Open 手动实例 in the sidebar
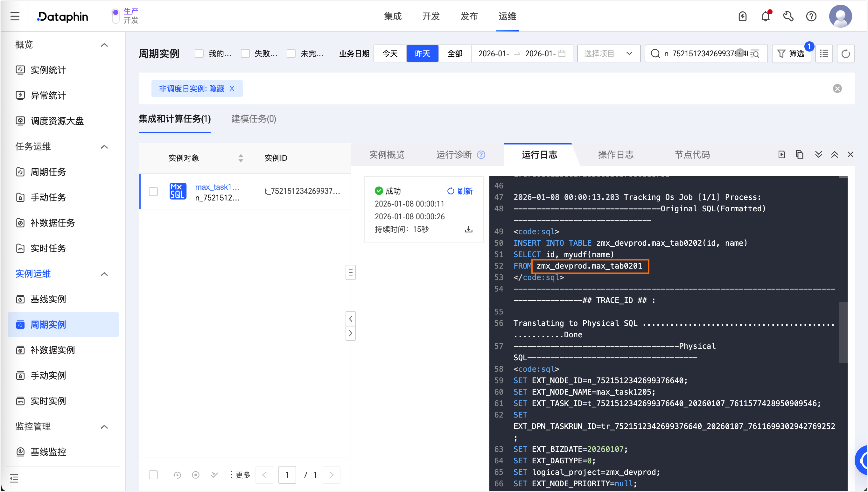The height and width of the screenshot is (492, 868). (x=63, y=376)
